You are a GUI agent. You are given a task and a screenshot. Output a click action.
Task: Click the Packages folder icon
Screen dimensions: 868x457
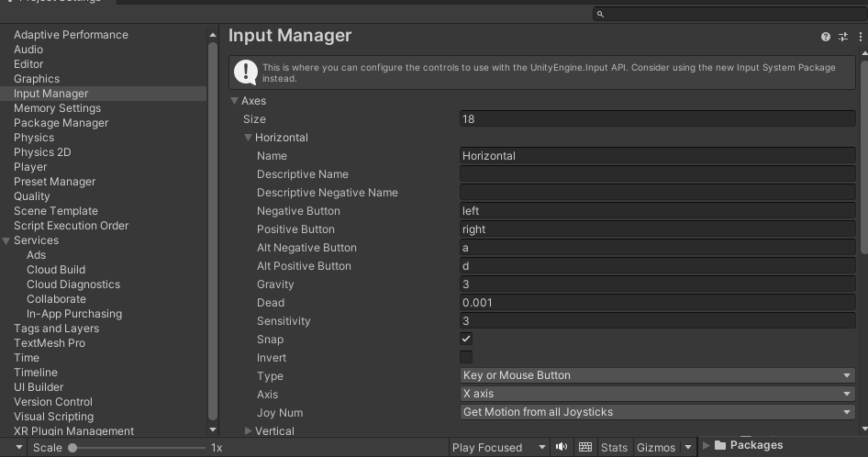point(720,445)
